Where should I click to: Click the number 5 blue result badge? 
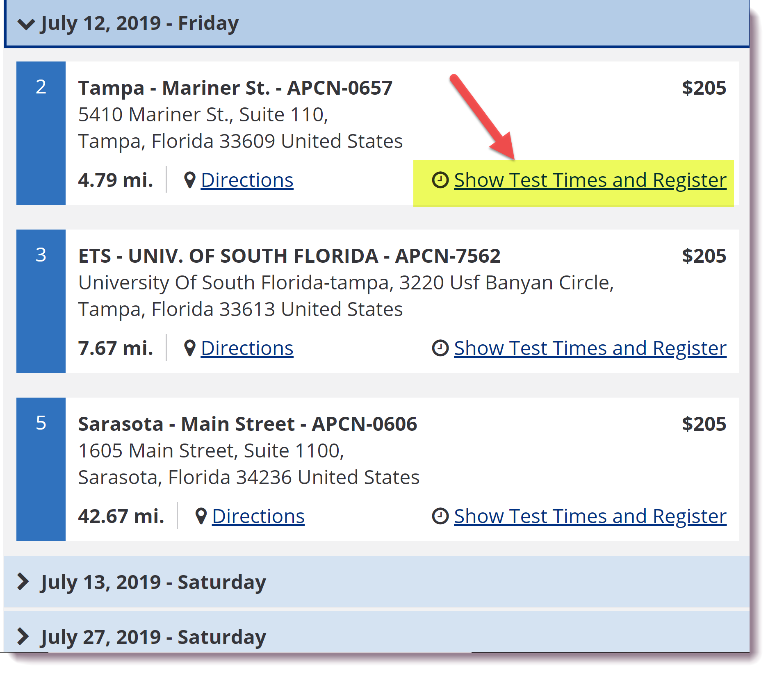tap(41, 469)
